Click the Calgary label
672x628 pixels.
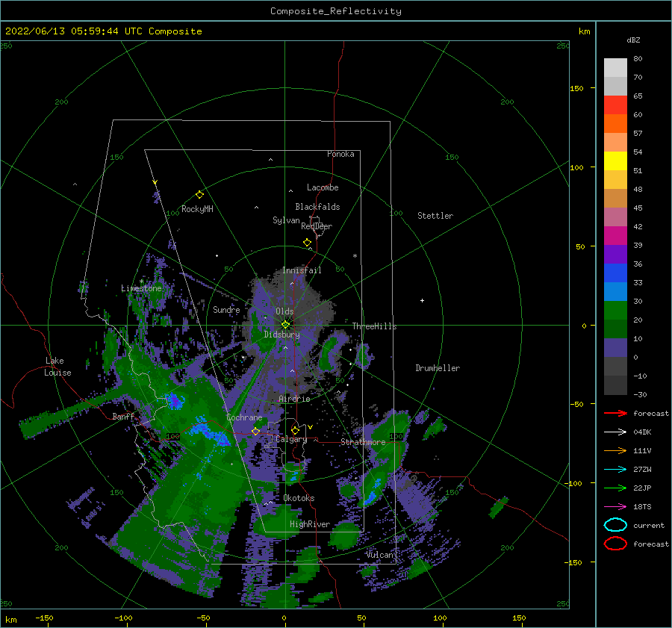coord(291,439)
